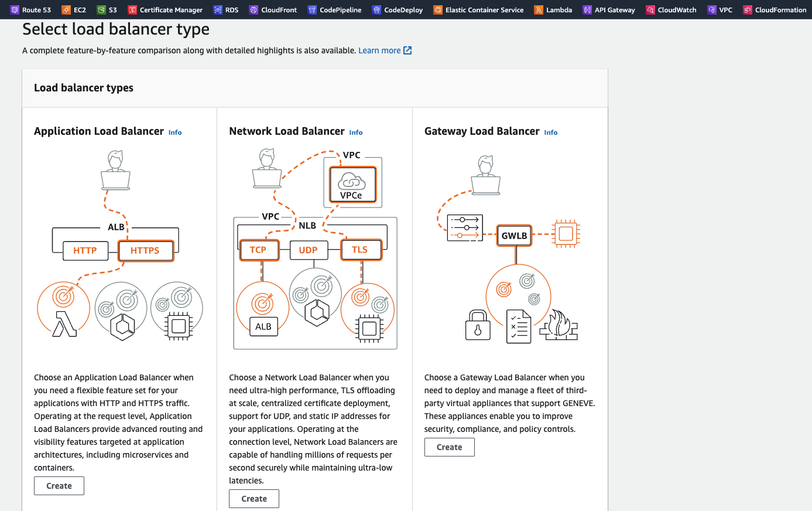This screenshot has width=812, height=511.
Task: Create a Gateway Load Balancer
Action: pyautogui.click(x=450, y=447)
